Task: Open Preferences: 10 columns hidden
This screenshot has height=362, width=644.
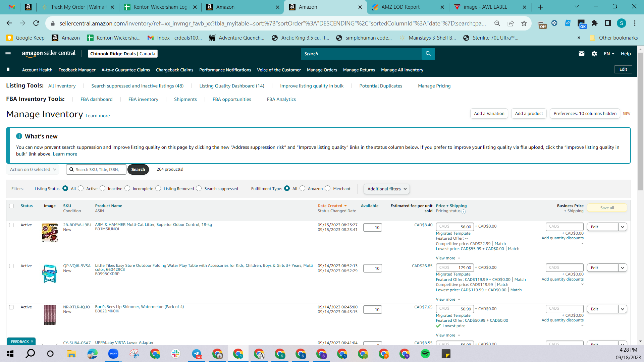Action: [585, 114]
